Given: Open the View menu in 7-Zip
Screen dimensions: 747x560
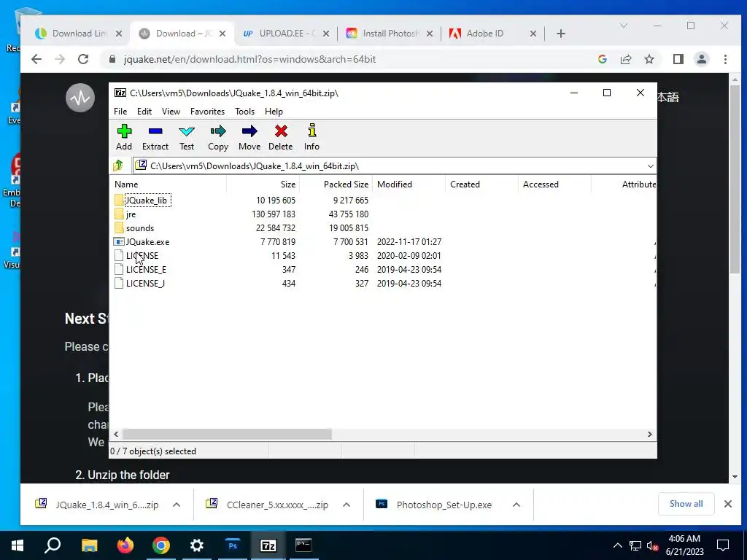Looking at the screenshot, I should (171, 112).
